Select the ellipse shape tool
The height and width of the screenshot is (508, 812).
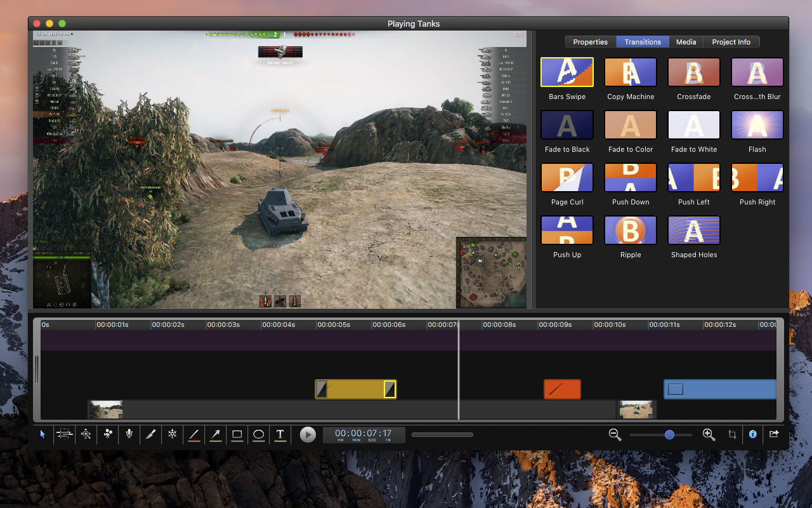(x=259, y=434)
